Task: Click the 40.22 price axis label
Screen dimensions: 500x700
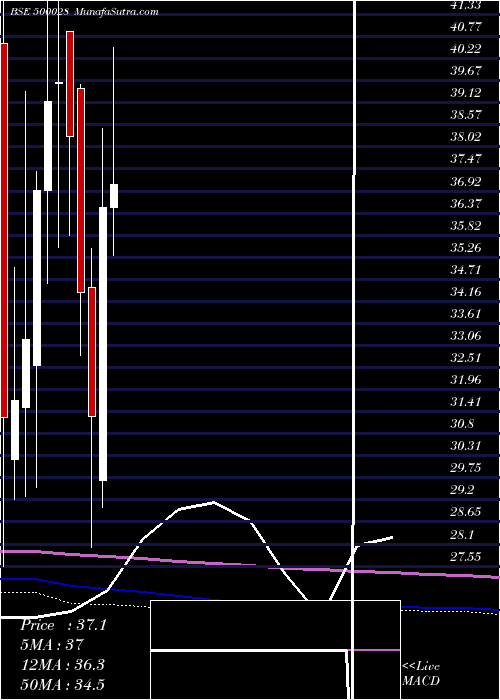Action: (465, 49)
